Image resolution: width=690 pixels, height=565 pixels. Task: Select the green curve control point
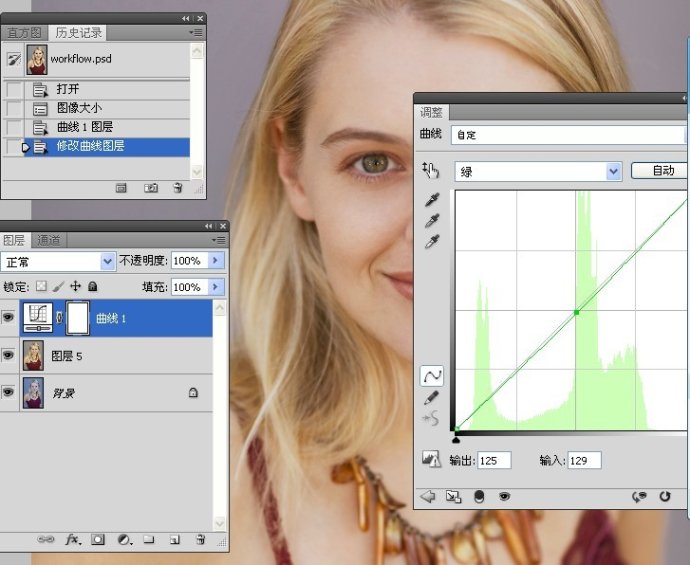click(576, 312)
